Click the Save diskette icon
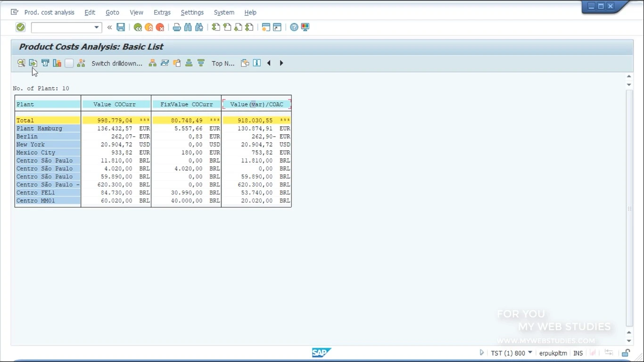This screenshot has height=362, width=644. [121, 27]
